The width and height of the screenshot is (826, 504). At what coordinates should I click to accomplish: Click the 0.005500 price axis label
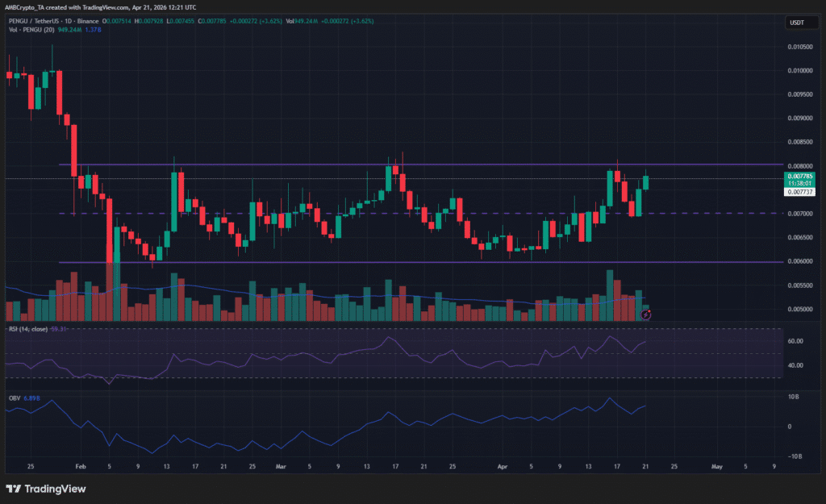pyautogui.click(x=799, y=285)
